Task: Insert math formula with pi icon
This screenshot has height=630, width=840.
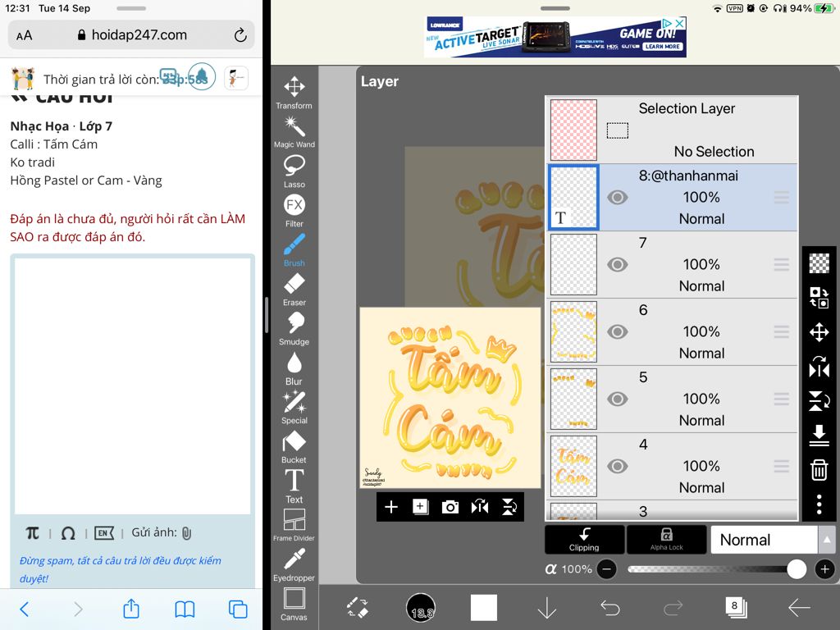Action: (x=32, y=533)
